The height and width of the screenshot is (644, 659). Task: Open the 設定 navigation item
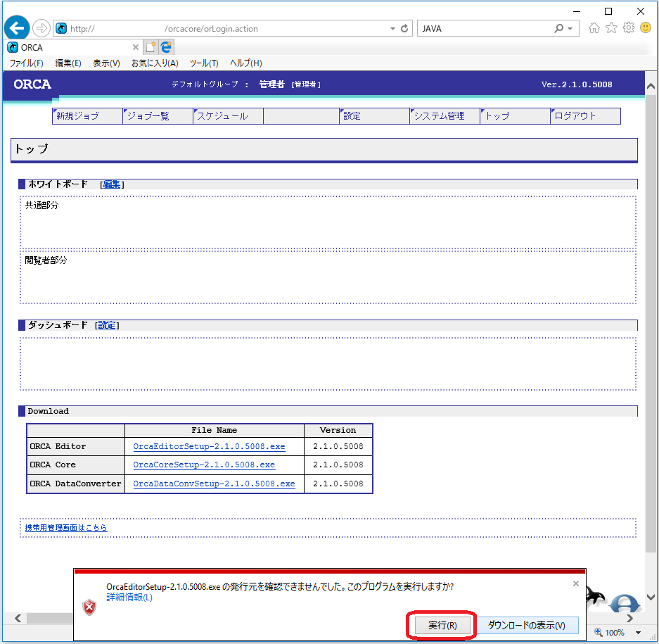coord(374,116)
